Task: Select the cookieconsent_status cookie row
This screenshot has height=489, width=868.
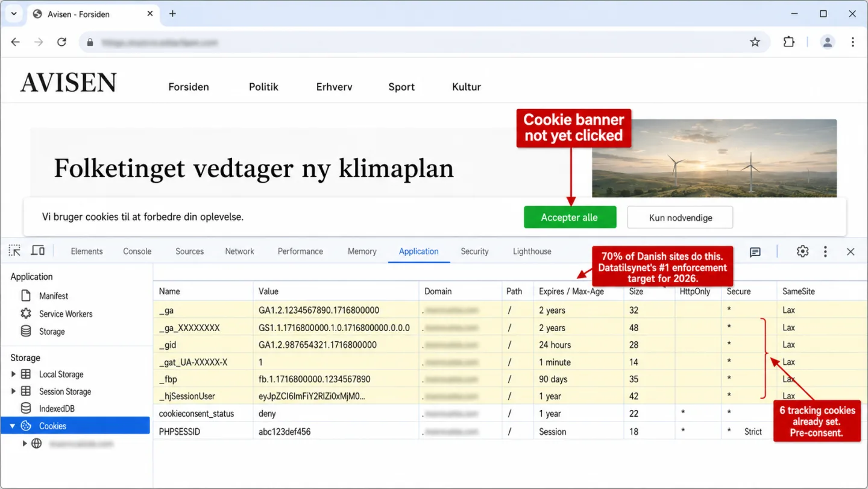Action: coord(510,414)
